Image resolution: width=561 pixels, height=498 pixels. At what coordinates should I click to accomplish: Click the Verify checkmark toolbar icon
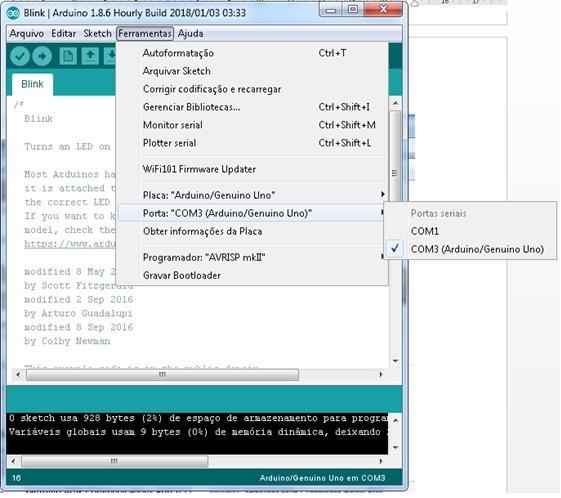click(20, 56)
